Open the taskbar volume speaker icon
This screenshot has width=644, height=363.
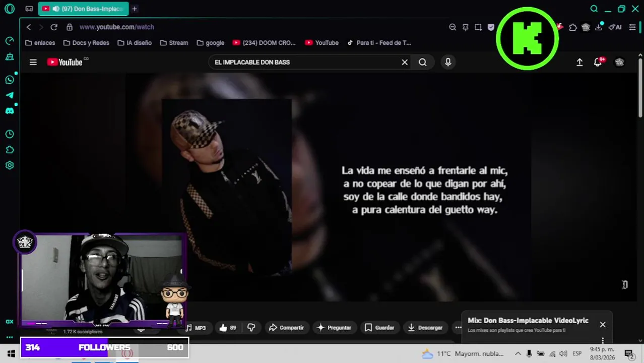563,353
